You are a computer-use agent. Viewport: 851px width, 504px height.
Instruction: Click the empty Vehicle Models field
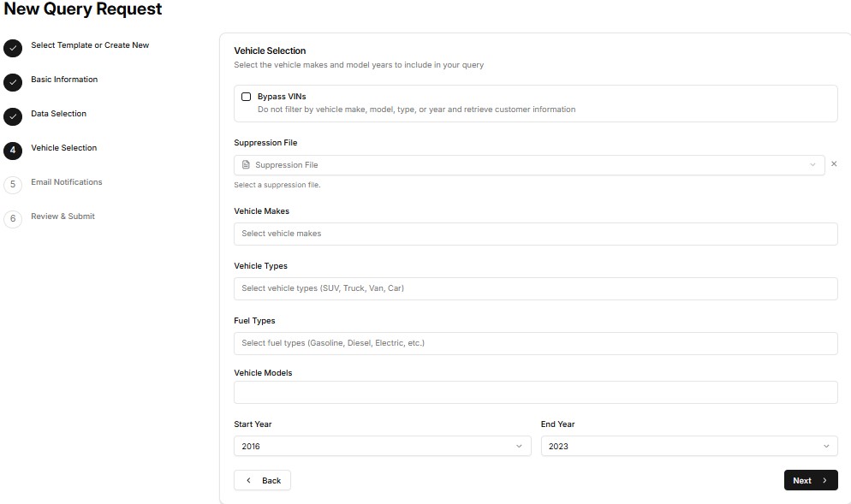click(x=535, y=392)
